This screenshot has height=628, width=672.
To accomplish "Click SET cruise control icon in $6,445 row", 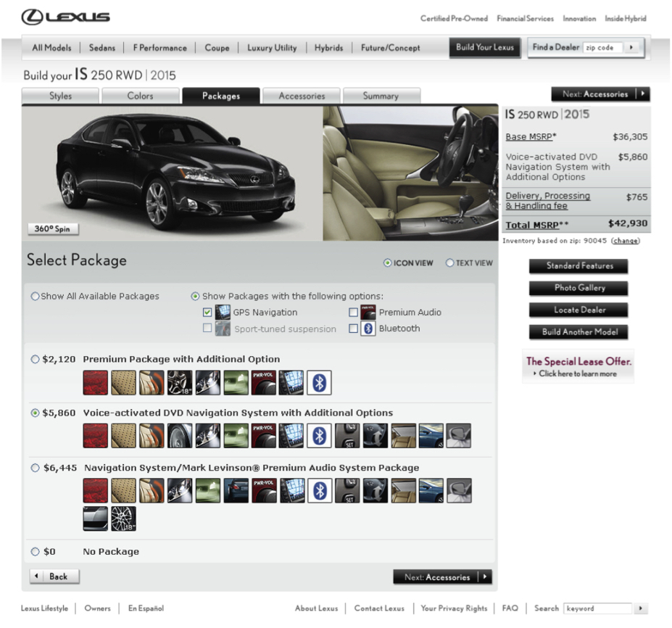I will tap(347, 491).
